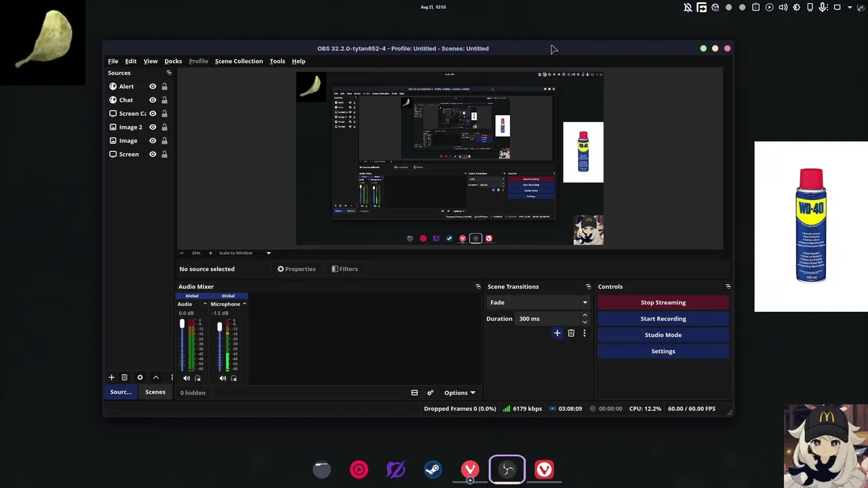Open source Properties button

[x=296, y=269]
